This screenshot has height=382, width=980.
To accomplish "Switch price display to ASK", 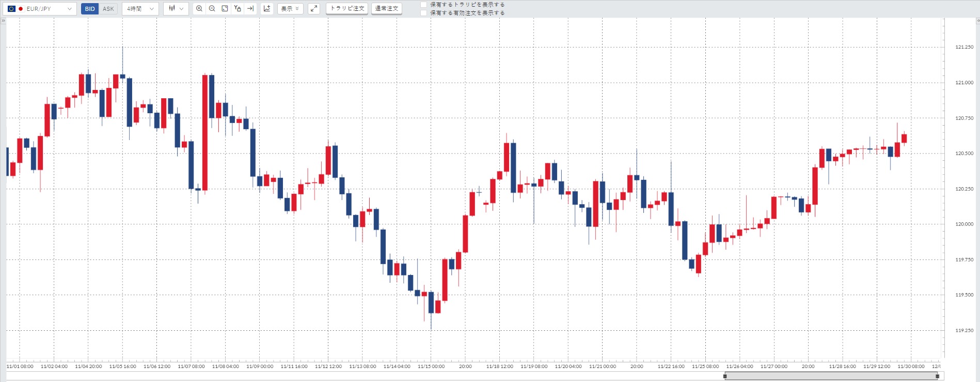I will pyautogui.click(x=108, y=9).
